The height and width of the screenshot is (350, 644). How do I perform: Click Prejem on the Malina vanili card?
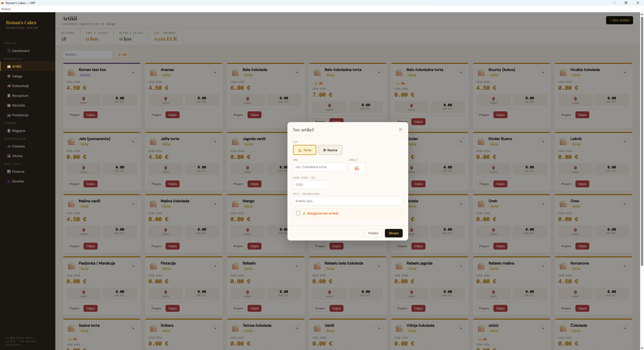(74, 246)
